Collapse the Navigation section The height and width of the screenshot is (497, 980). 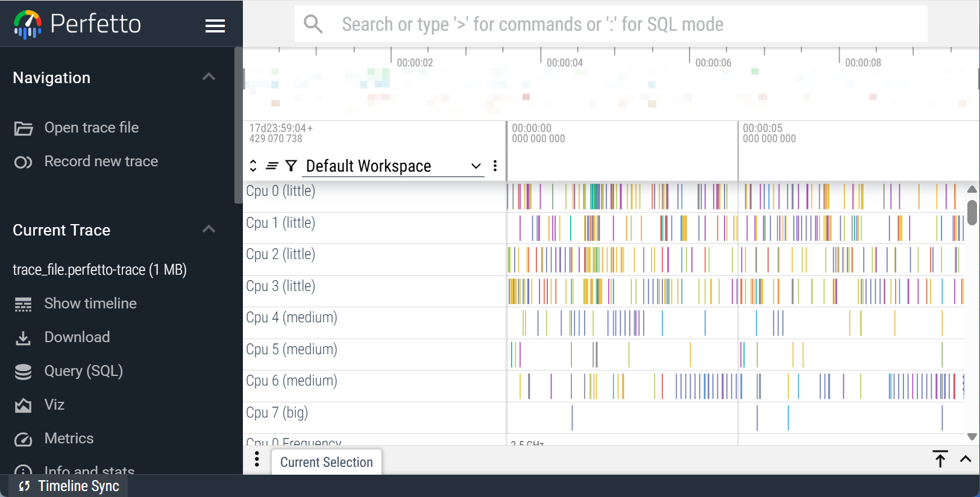(209, 77)
